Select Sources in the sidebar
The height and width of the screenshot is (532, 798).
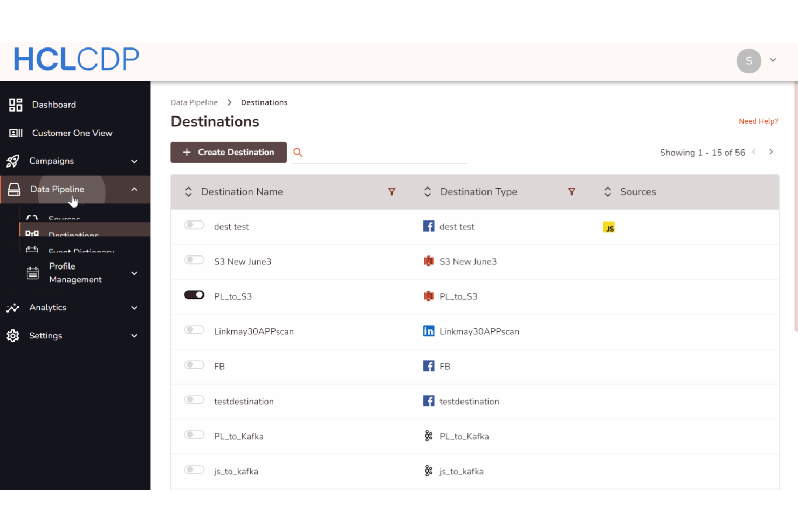(64, 219)
